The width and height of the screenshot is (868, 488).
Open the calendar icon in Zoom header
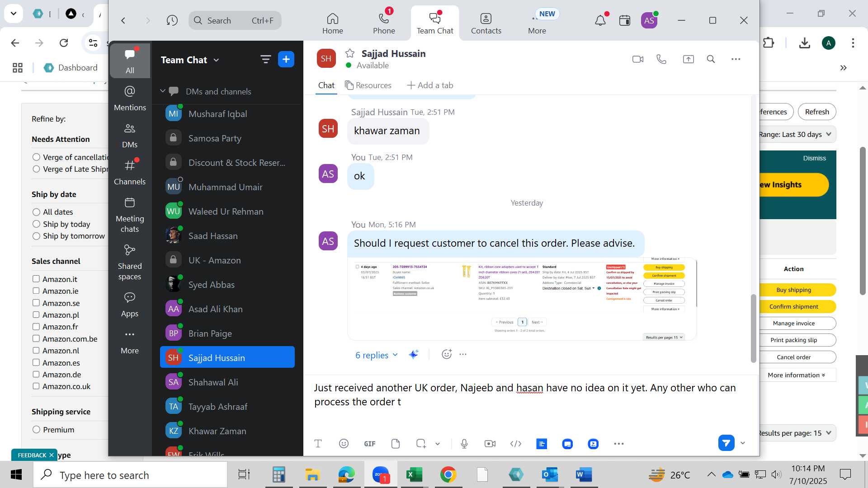(625, 20)
